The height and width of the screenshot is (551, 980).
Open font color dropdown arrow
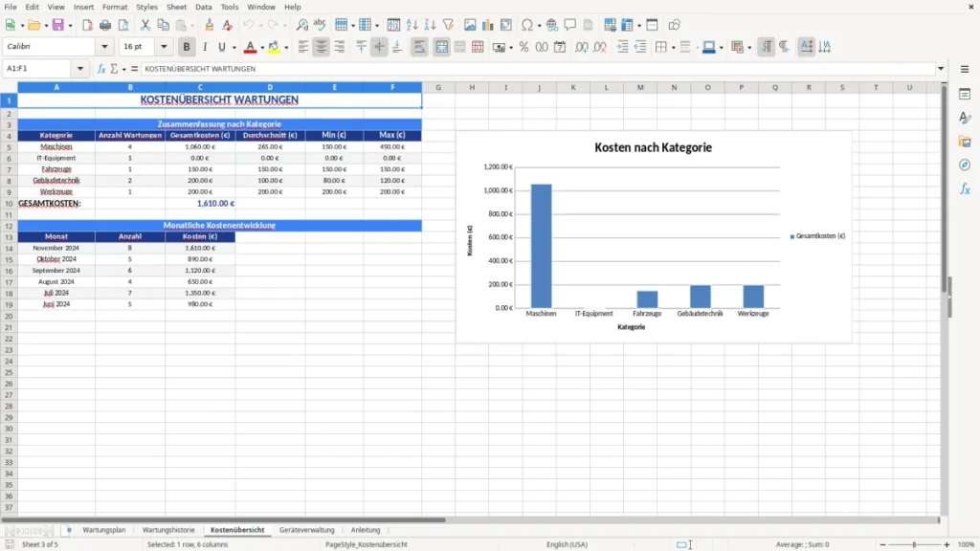(x=262, y=48)
